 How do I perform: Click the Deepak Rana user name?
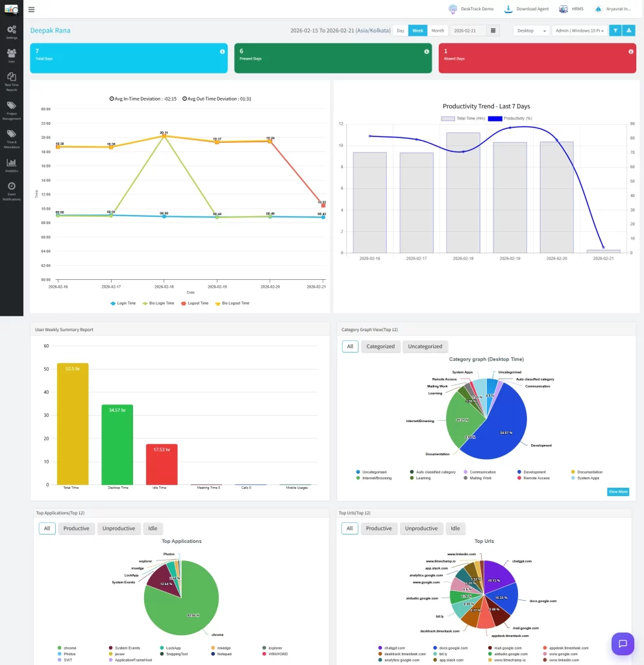(x=50, y=31)
